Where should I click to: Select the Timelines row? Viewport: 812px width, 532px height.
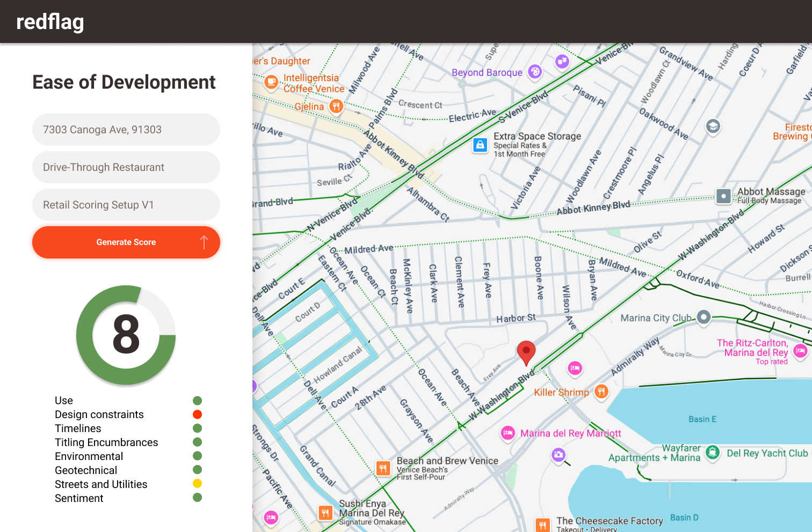pos(128,428)
